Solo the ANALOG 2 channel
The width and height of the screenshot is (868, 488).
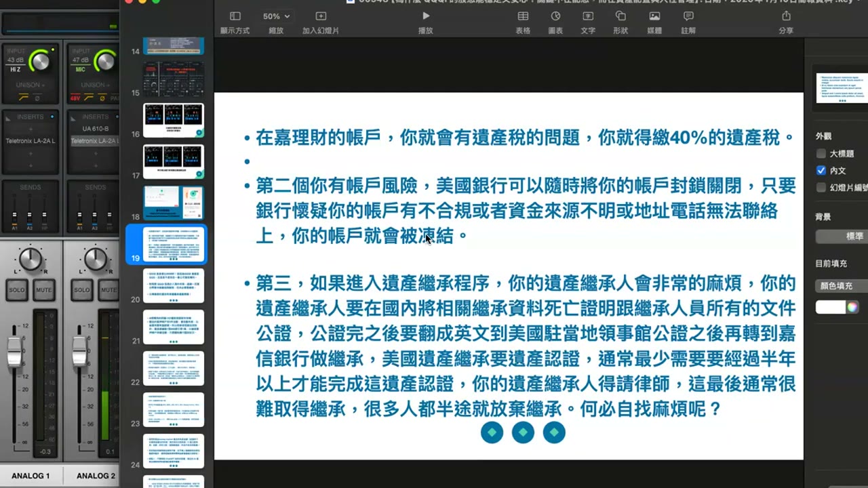click(82, 290)
